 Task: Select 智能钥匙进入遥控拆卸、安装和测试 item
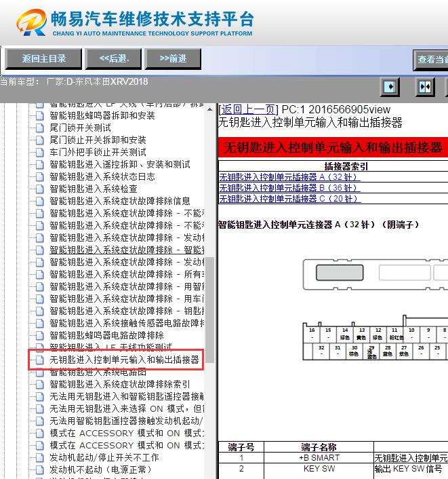(x=120, y=164)
